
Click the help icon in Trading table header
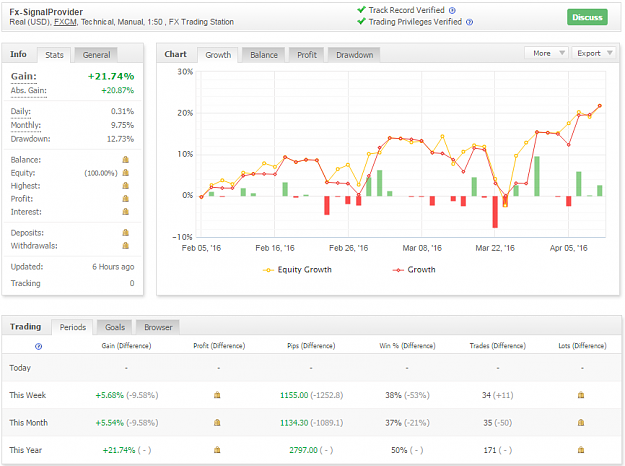click(39, 346)
